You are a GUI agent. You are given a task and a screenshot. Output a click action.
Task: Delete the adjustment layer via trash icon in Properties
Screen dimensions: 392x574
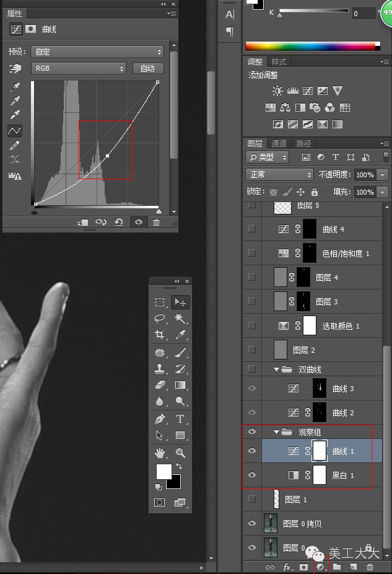point(156,222)
